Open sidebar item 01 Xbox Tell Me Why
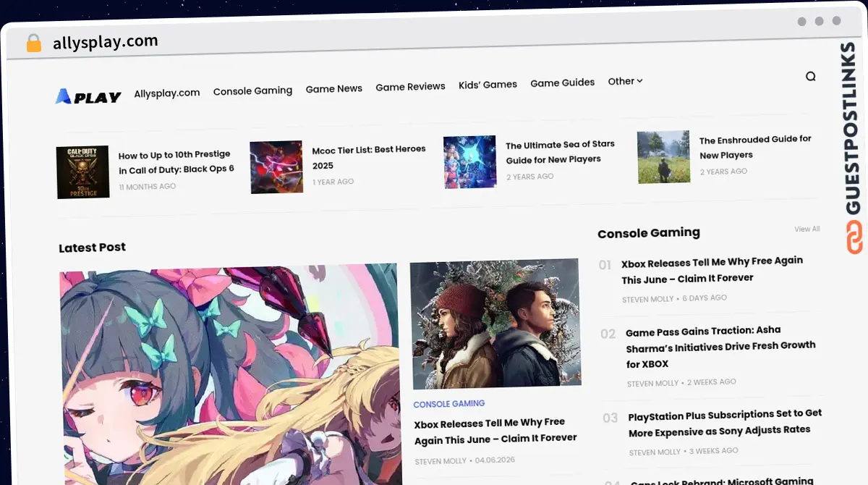Viewport: 868px width, 485px height. (712, 269)
